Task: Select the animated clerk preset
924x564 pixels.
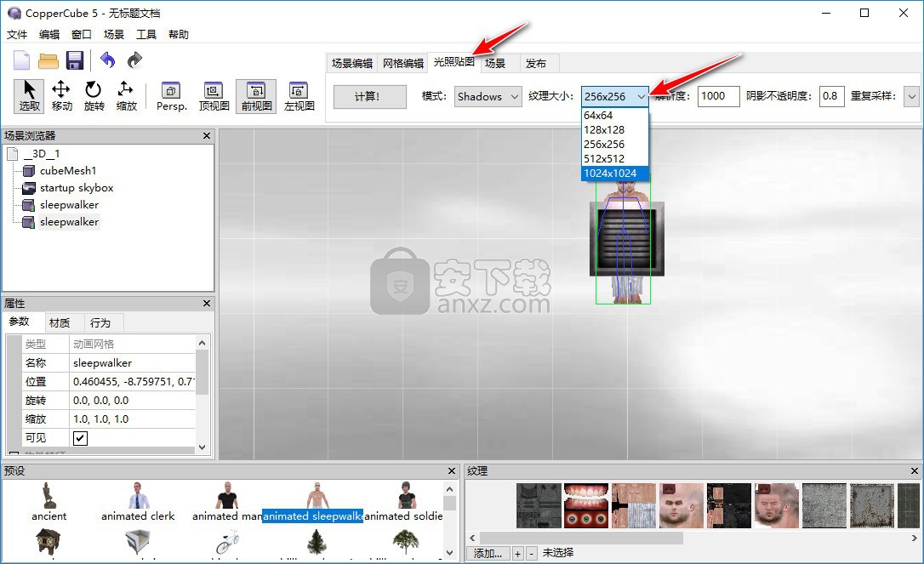Action: click(x=138, y=502)
